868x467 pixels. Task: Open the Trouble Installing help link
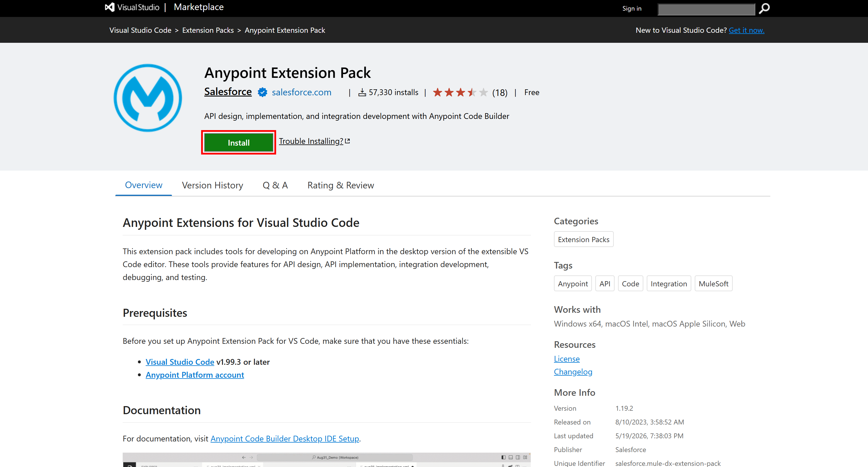pos(311,141)
